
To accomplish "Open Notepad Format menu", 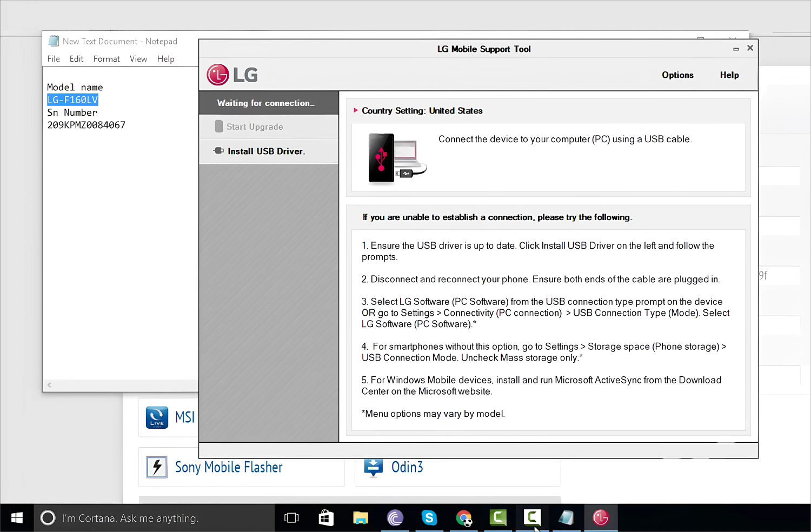I will [x=107, y=58].
